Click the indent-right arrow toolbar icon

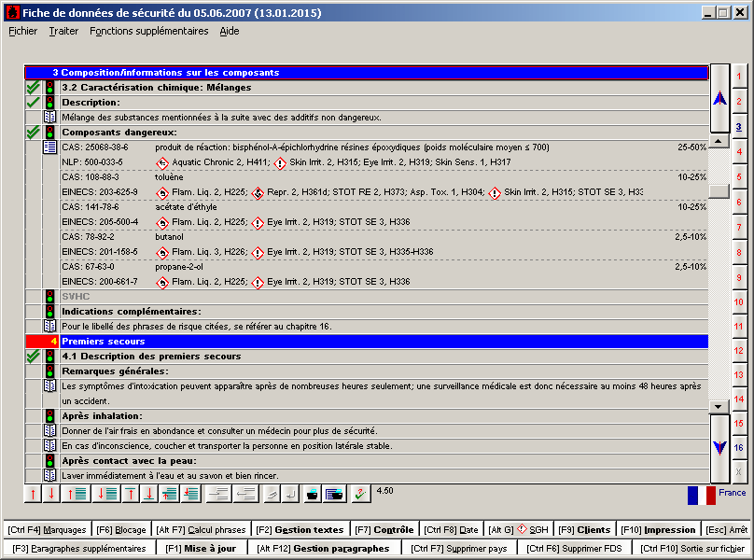click(x=218, y=494)
